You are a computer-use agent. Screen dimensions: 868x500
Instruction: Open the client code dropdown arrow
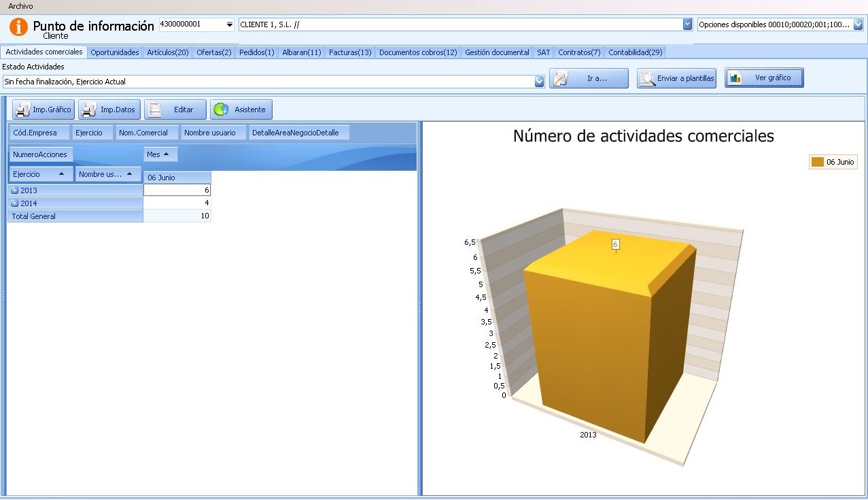click(x=230, y=24)
